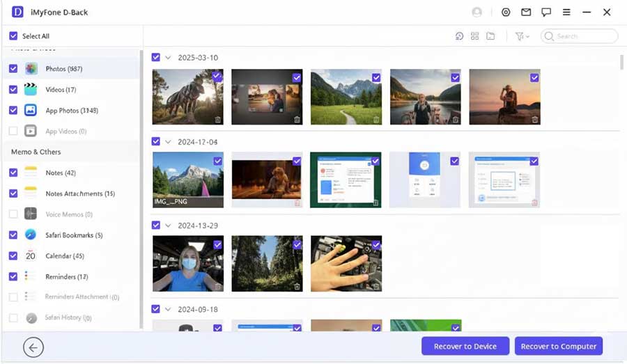Screen dimensions: 627x364
Task: Open the filter dropdown
Action: 522,36
